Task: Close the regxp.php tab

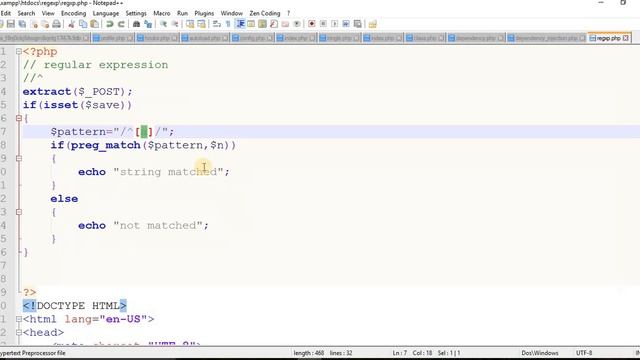Action: click(626, 38)
